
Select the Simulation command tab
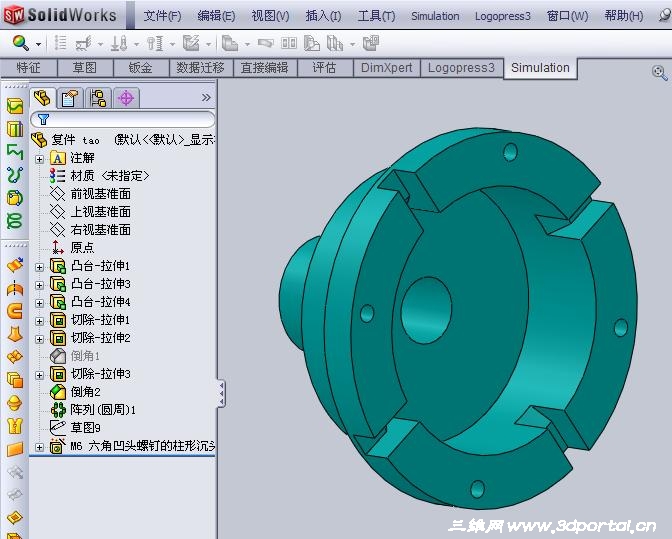540,68
